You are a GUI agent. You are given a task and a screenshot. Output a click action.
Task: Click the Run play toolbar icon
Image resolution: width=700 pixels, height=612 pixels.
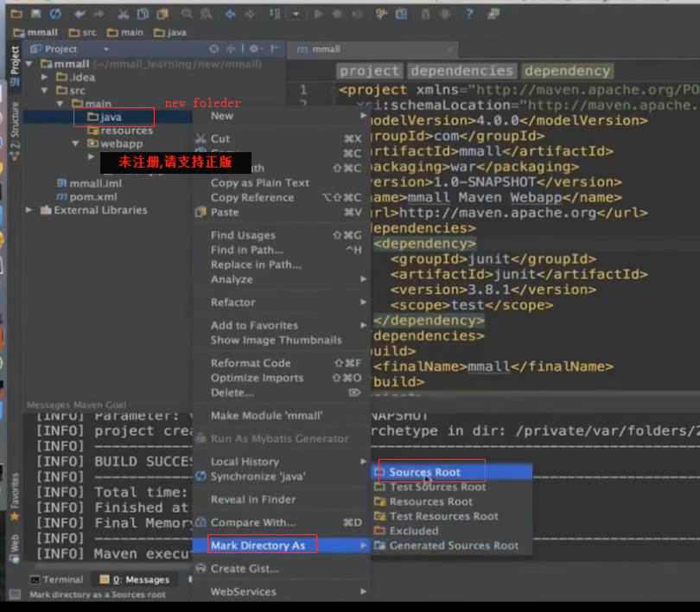click(318, 15)
